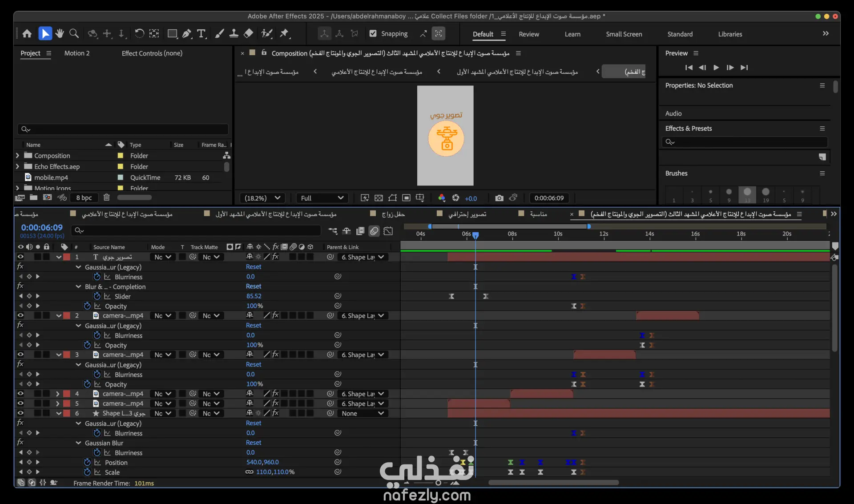Choose the Puppet Pin tool
854x504 pixels.
point(284,34)
